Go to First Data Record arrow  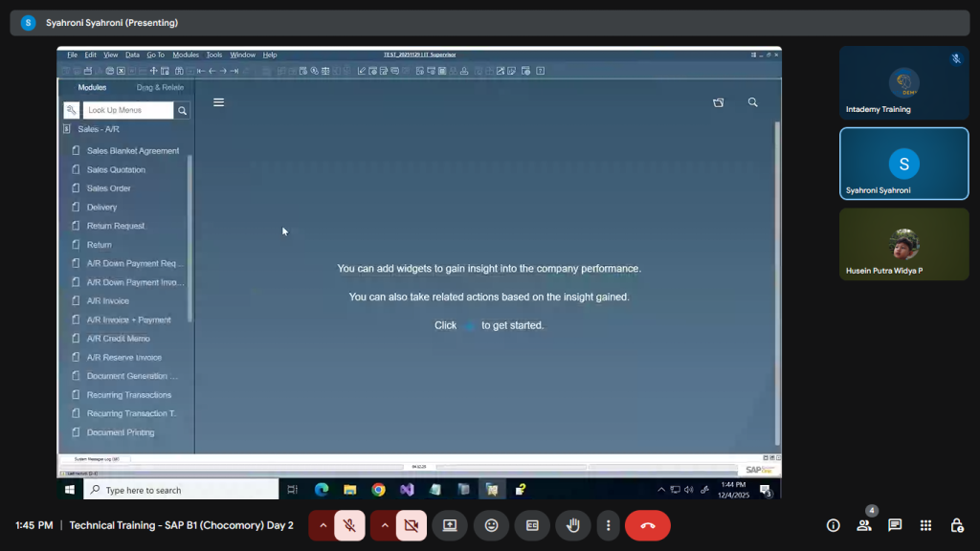pyautogui.click(x=201, y=71)
